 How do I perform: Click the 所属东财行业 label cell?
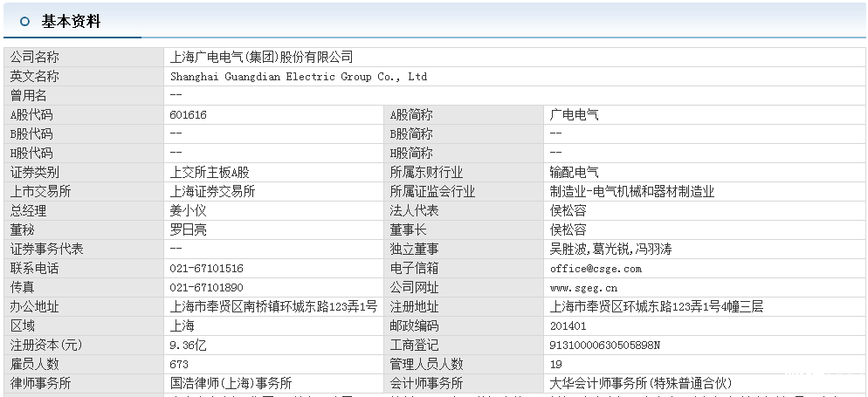point(464,173)
